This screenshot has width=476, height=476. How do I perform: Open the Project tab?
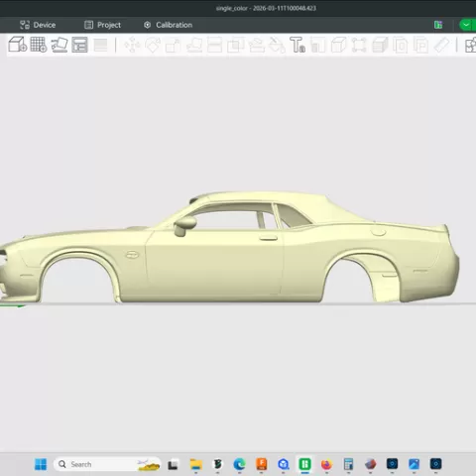[102, 25]
